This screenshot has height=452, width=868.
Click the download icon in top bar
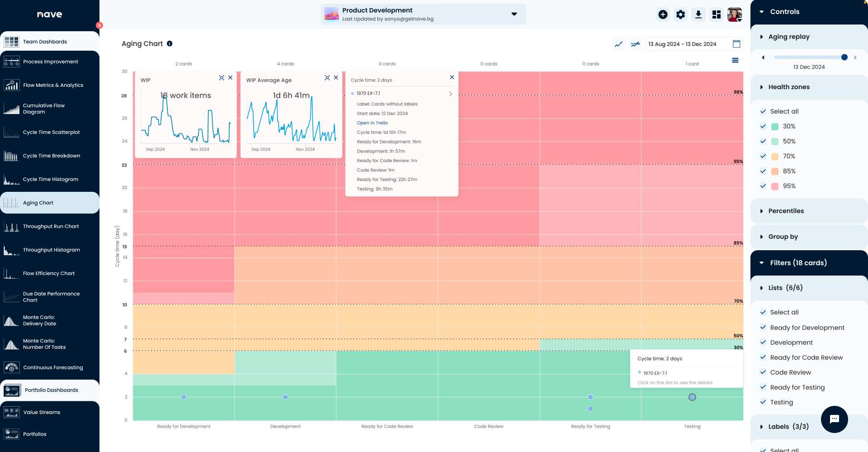coord(698,14)
